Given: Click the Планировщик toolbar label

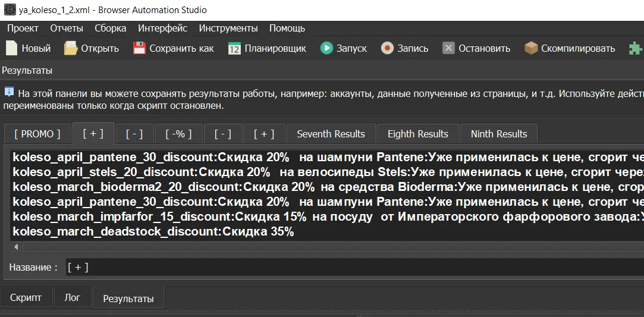Looking at the screenshot, I should [275, 48].
